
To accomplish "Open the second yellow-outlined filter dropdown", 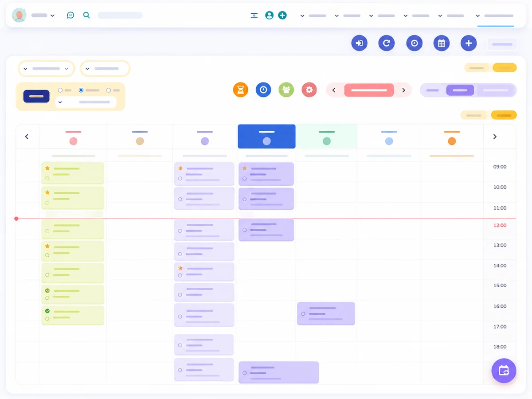I will tap(105, 69).
